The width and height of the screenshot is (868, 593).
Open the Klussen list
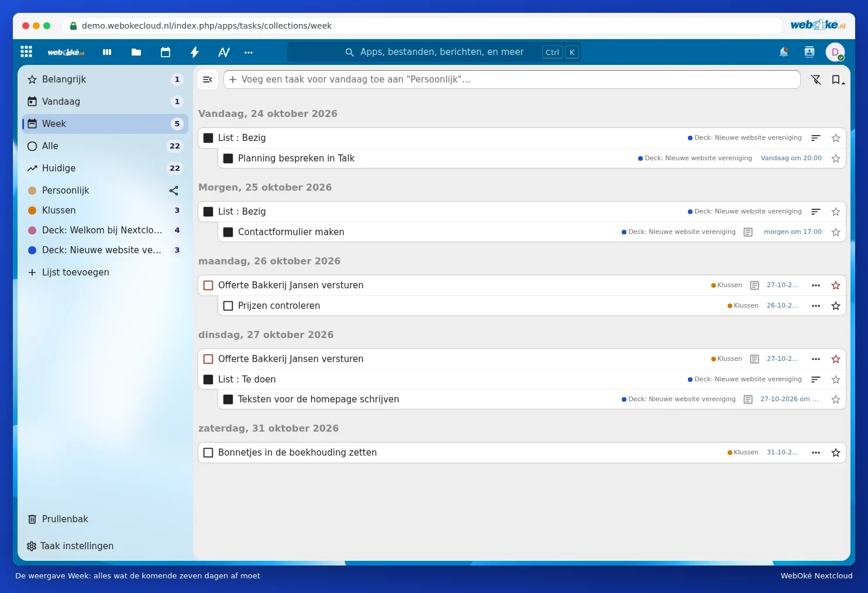(105, 211)
